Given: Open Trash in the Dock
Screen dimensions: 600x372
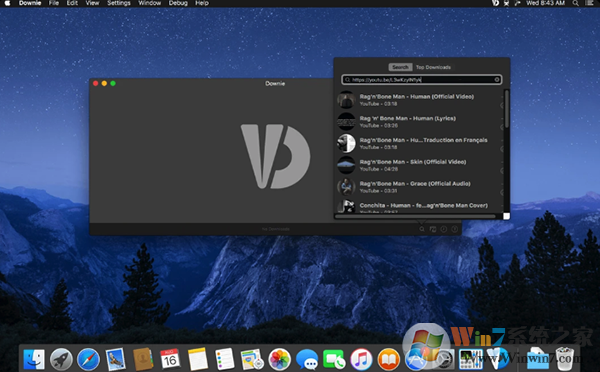Looking at the screenshot, I should click(x=565, y=359).
